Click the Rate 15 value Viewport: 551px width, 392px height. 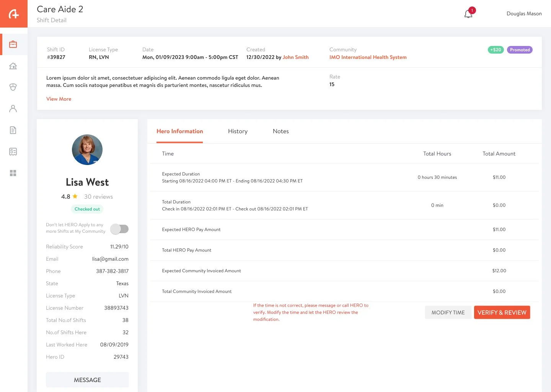coord(332,84)
